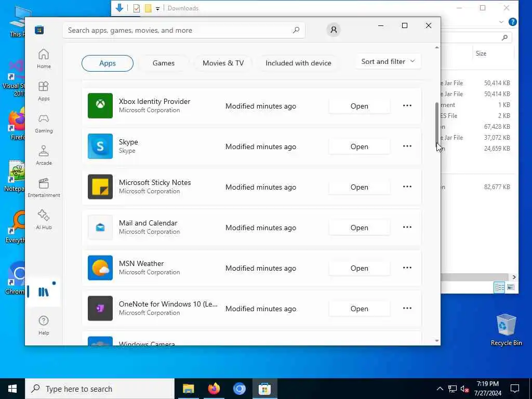This screenshot has height=399, width=532.
Task: Open more options for Mail and Calendar
Action: (407, 228)
